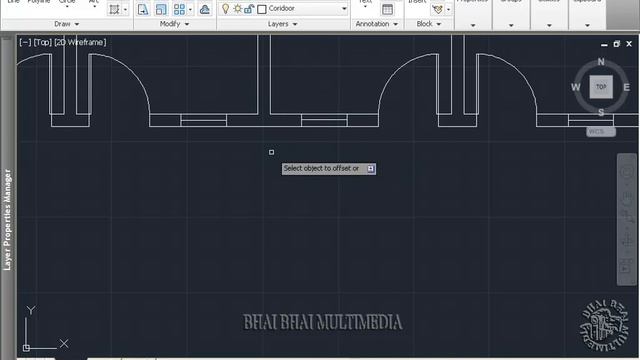Click the Table tool in Annotation panel
The height and width of the screenshot is (360, 640).
(387, 9)
